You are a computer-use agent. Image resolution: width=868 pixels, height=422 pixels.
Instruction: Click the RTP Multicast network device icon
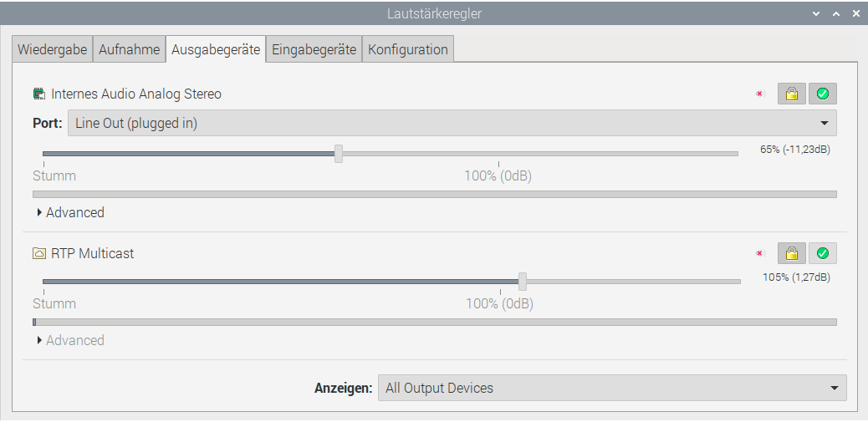[x=38, y=253]
